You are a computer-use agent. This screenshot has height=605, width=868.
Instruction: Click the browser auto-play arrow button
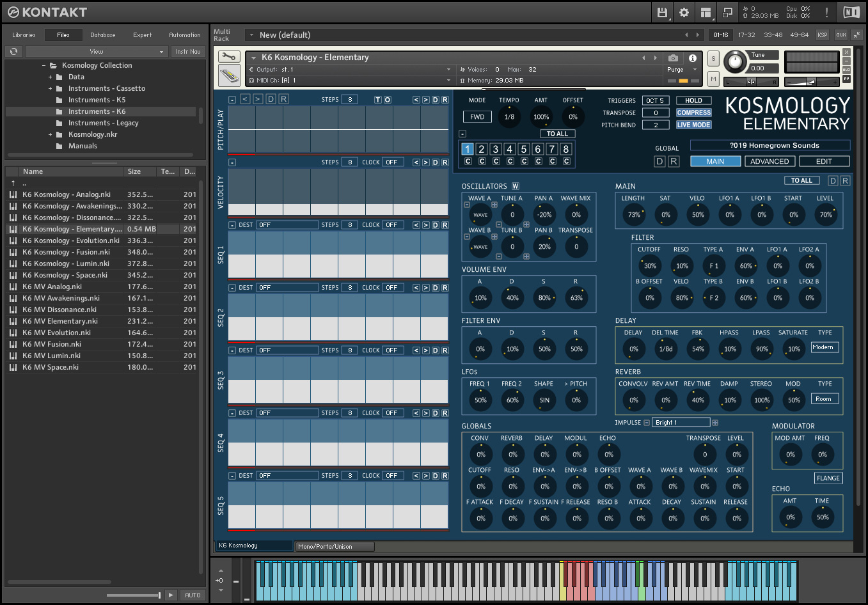[171, 595]
